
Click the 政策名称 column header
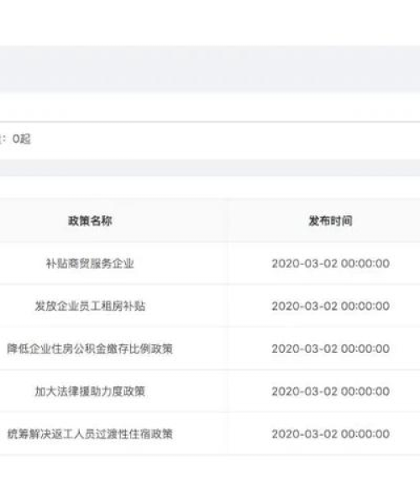pos(90,221)
